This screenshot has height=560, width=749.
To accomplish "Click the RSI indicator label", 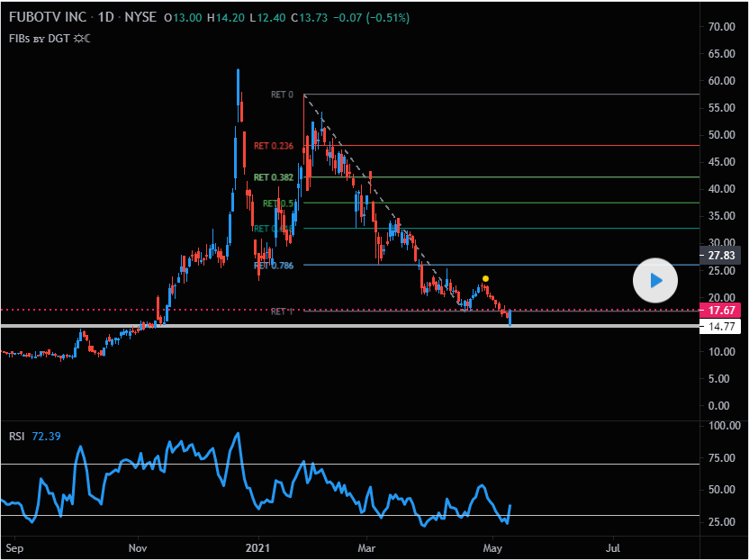I will pos(16,436).
